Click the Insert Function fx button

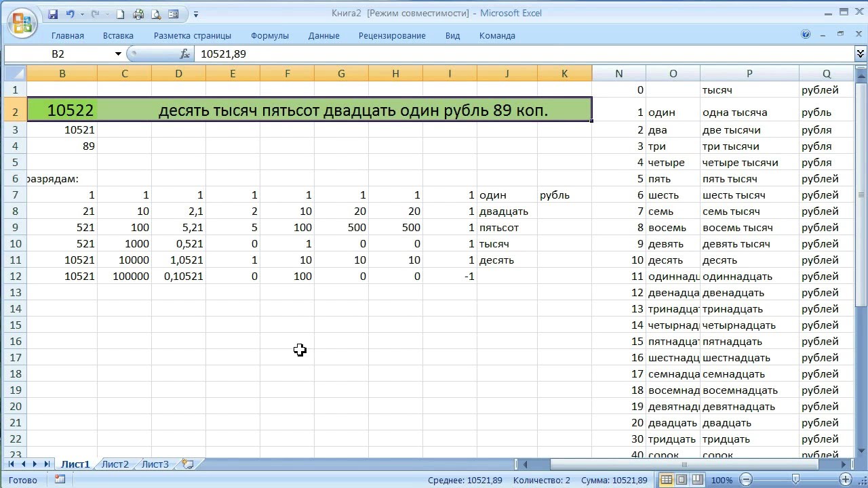coord(184,54)
